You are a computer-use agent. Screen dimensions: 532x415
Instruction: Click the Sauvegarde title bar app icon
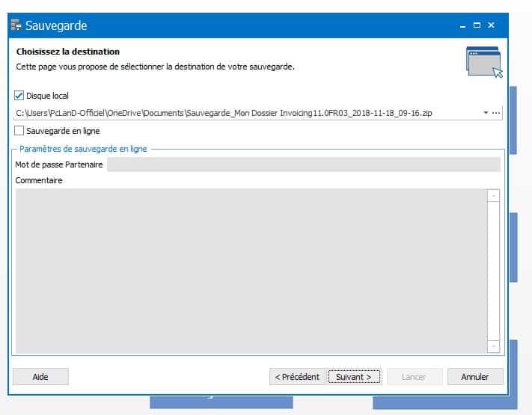click(x=16, y=25)
